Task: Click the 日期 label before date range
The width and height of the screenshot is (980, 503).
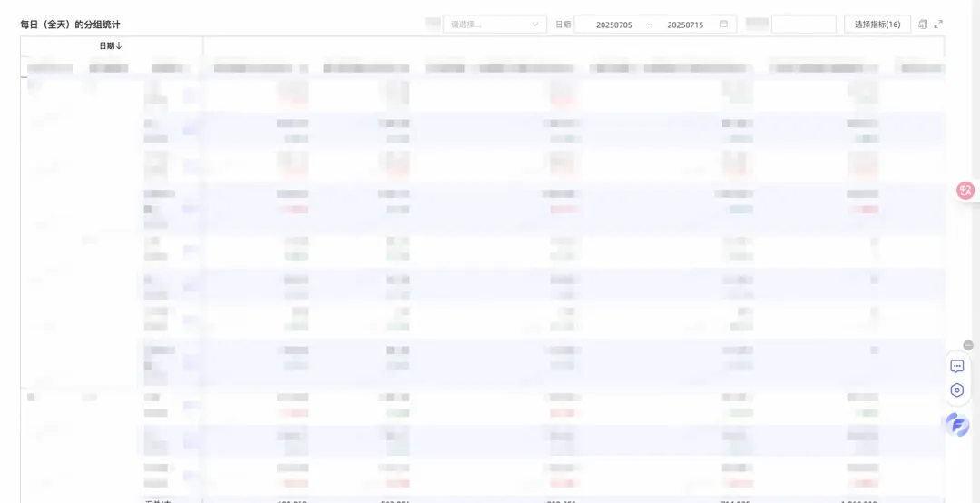Action: coord(563,25)
